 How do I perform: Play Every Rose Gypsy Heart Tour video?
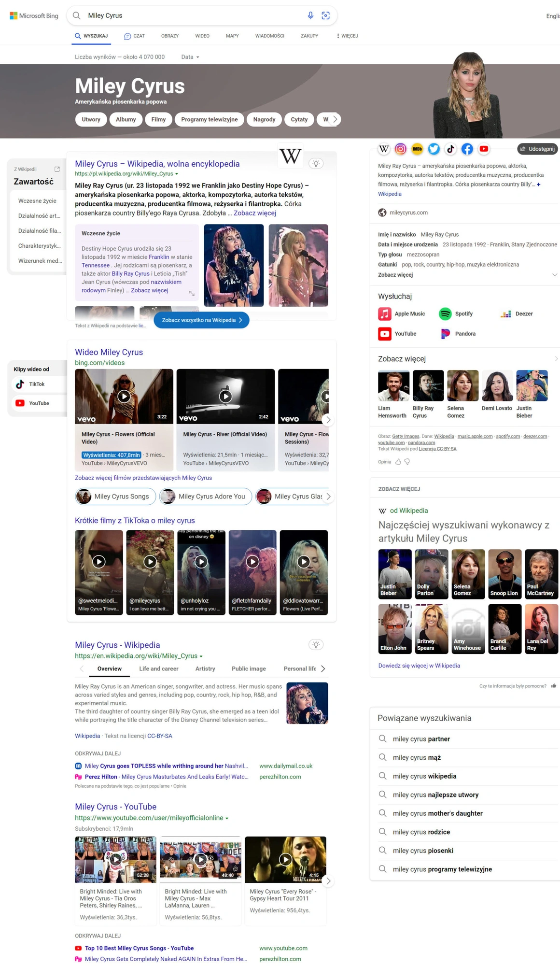click(286, 860)
